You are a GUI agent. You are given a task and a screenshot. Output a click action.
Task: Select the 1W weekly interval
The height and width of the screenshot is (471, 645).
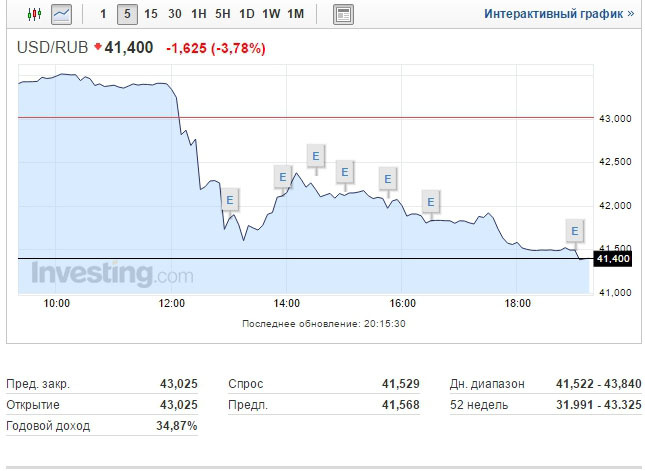271,14
